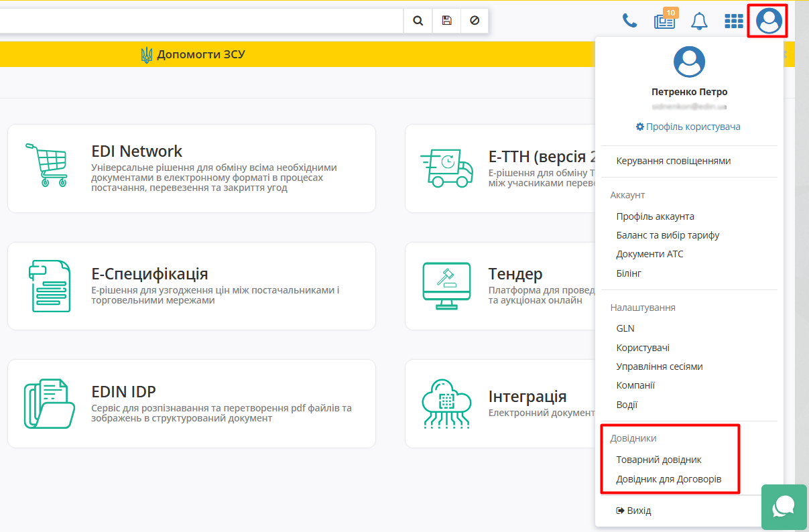The image size is (809, 532).
Task: Go to Користувачі settings
Action: [x=643, y=348]
